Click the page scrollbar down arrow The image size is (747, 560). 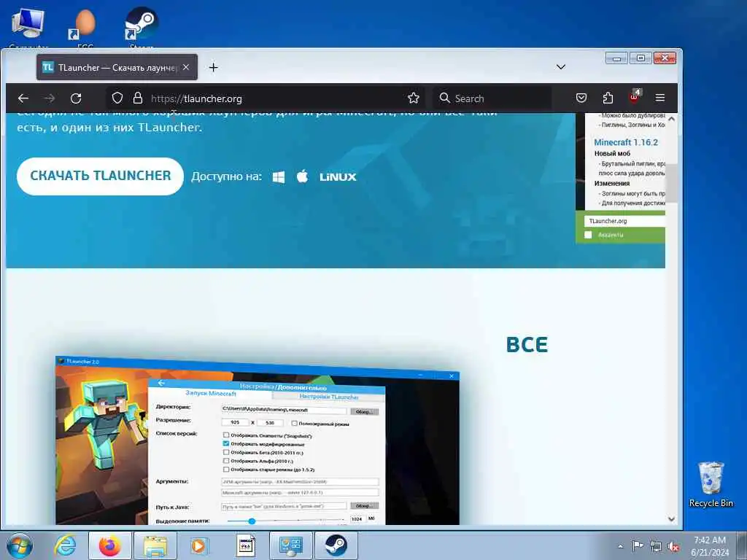coord(671,519)
